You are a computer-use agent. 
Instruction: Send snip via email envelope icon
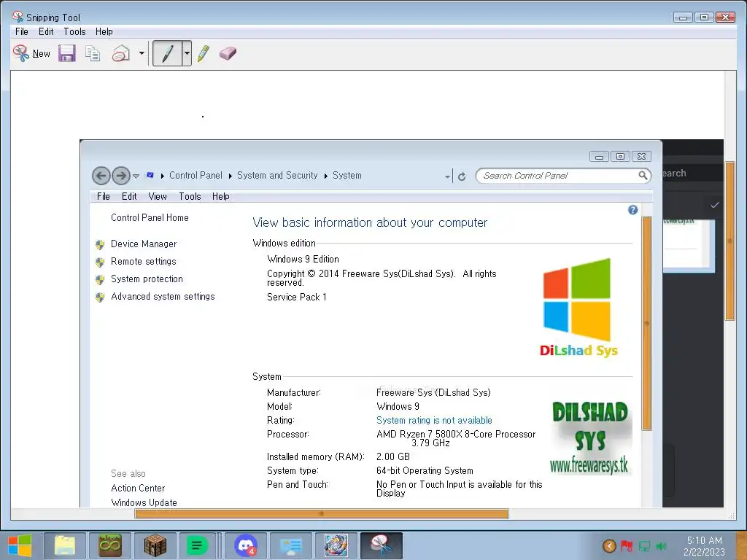(x=121, y=53)
